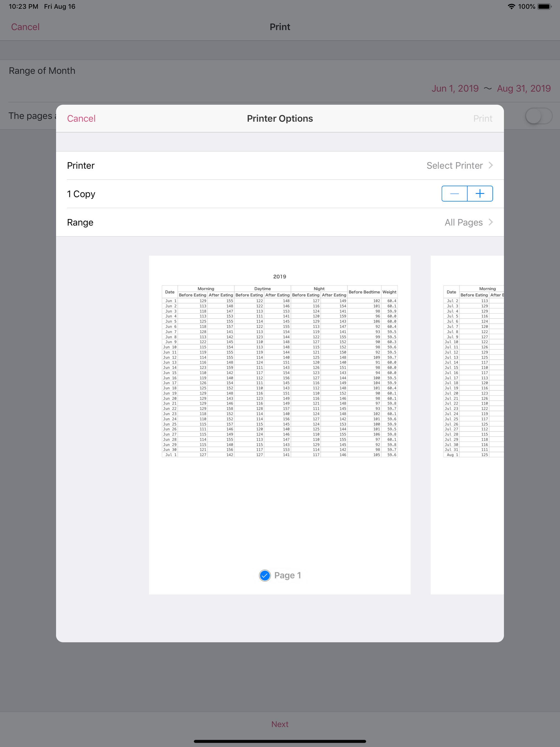Change the end date Aug 31, 2019
560x747 pixels.
click(524, 89)
